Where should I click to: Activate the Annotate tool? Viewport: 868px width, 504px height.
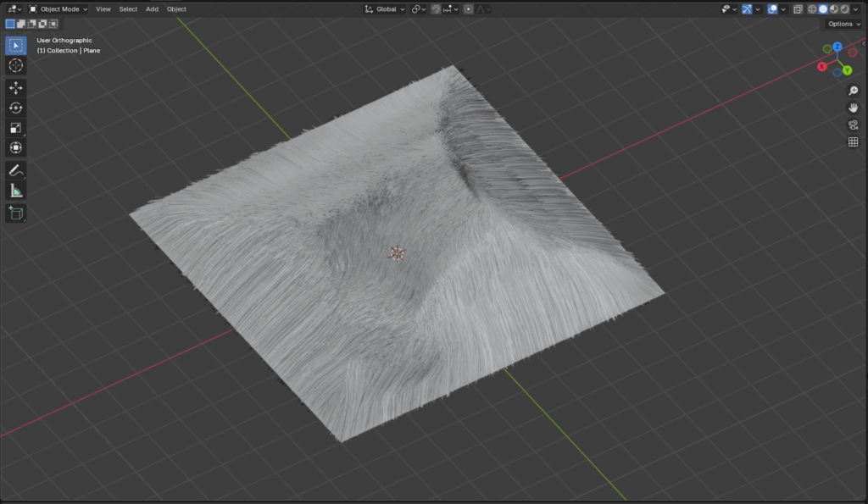point(15,170)
